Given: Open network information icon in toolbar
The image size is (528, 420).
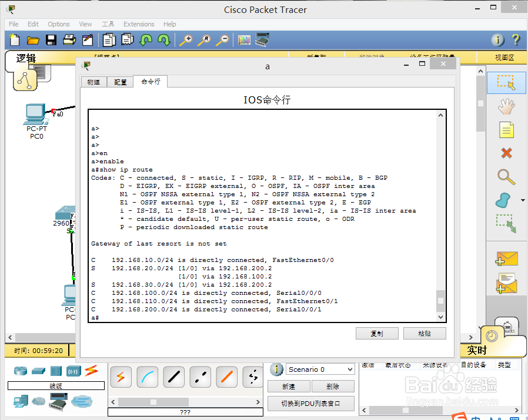Looking at the screenshot, I should (x=497, y=40).
